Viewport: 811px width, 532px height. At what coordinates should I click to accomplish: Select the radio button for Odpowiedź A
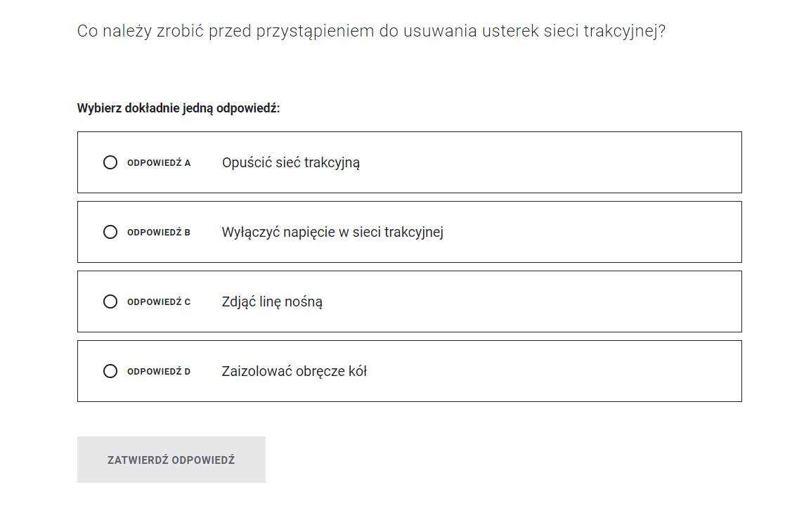coord(110,162)
